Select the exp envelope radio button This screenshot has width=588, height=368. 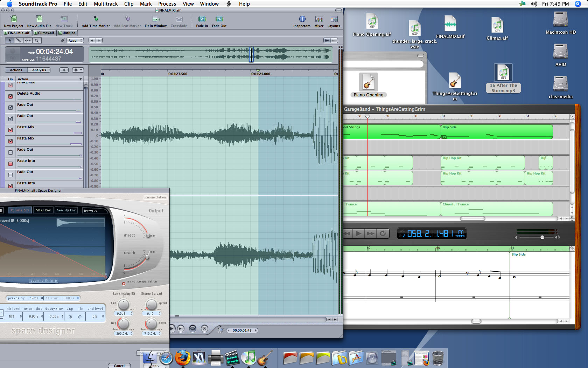coord(70,316)
